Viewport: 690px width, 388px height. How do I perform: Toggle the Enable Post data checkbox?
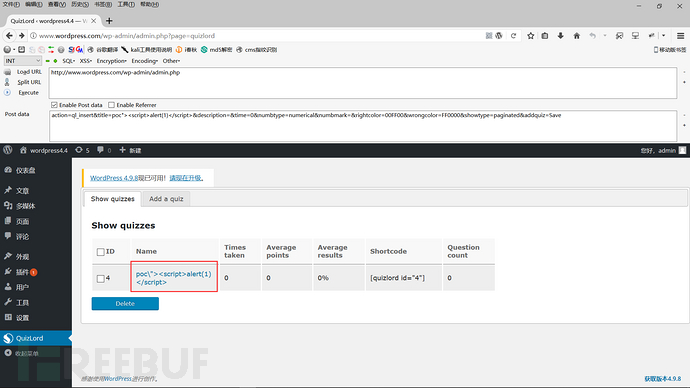pos(54,105)
